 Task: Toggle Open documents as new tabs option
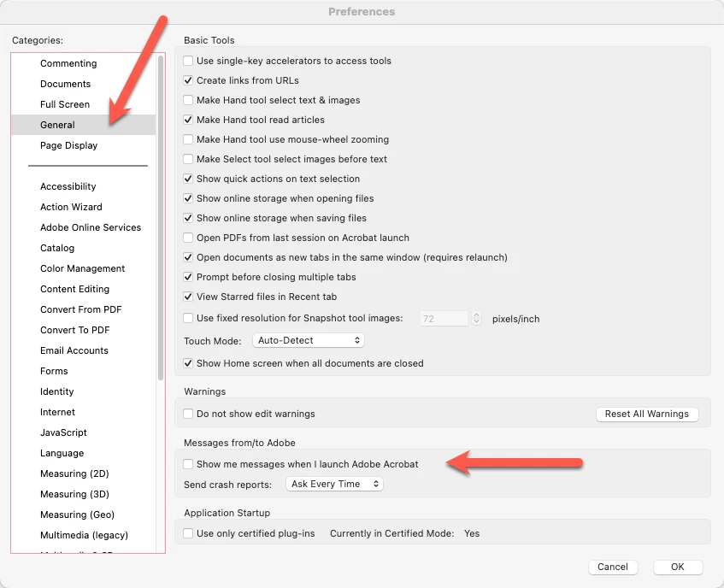188,257
